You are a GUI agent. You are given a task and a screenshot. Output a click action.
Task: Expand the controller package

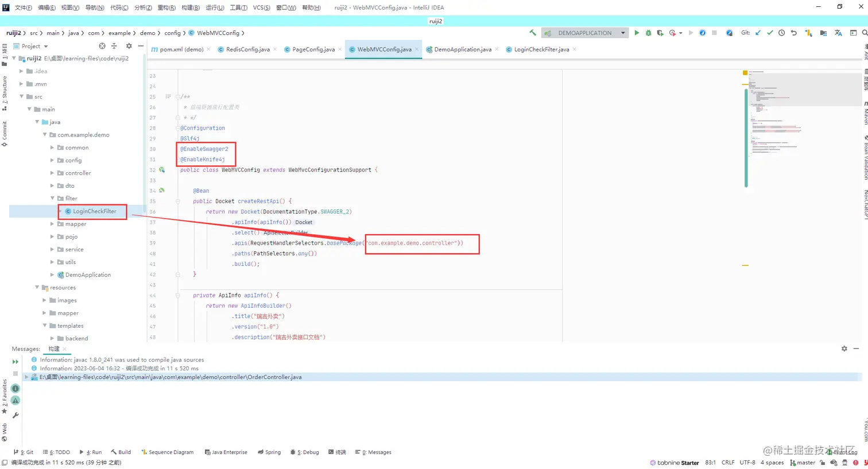point(52,173)
